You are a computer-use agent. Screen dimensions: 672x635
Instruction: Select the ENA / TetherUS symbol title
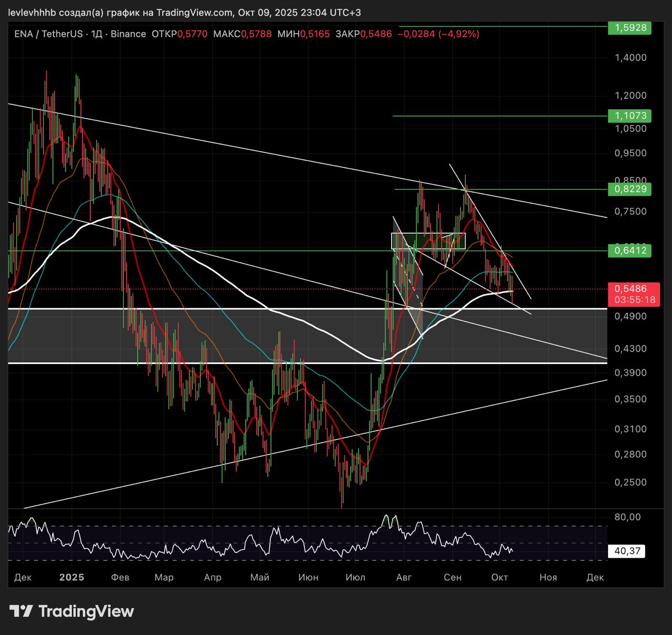(48, 34)
